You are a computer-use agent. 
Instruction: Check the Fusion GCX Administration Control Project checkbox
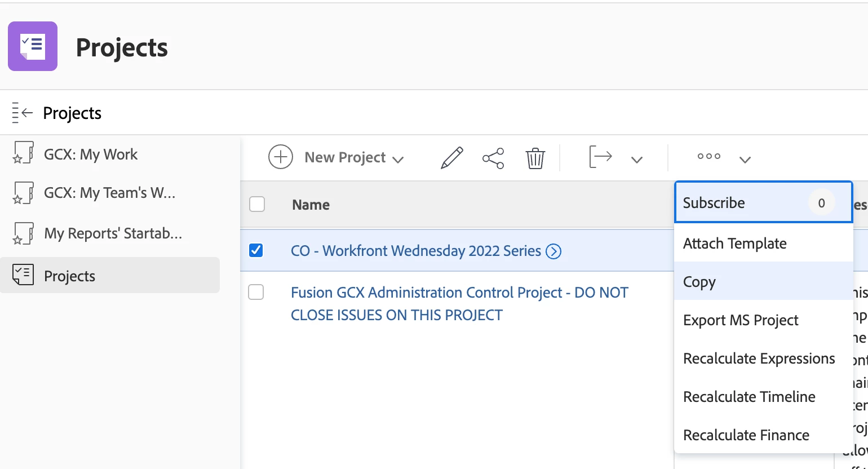point(256,292)
